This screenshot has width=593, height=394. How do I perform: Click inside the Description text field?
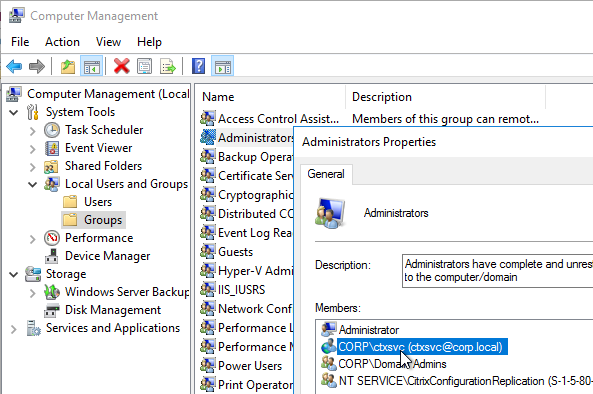click(x=497, y=271)
